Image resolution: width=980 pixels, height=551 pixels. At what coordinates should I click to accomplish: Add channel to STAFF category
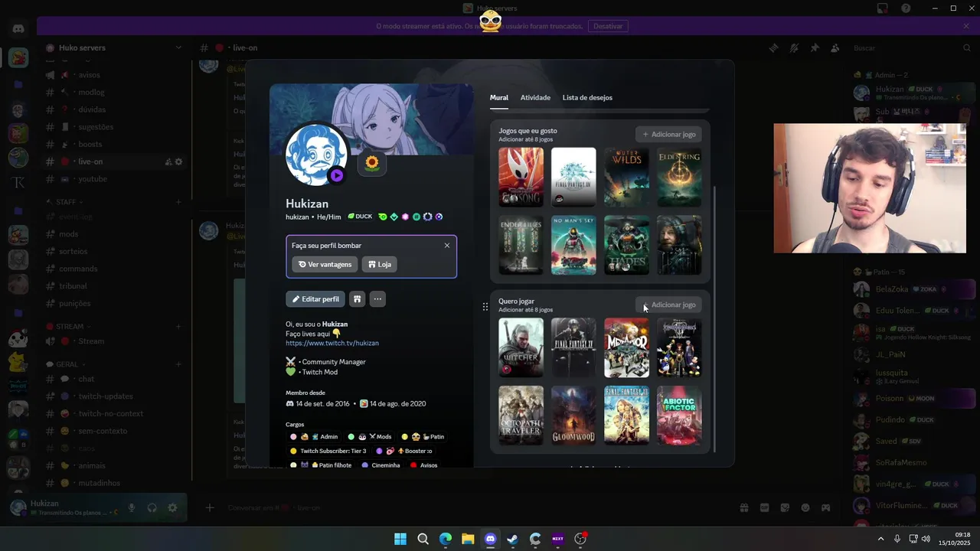click(178, 202)
